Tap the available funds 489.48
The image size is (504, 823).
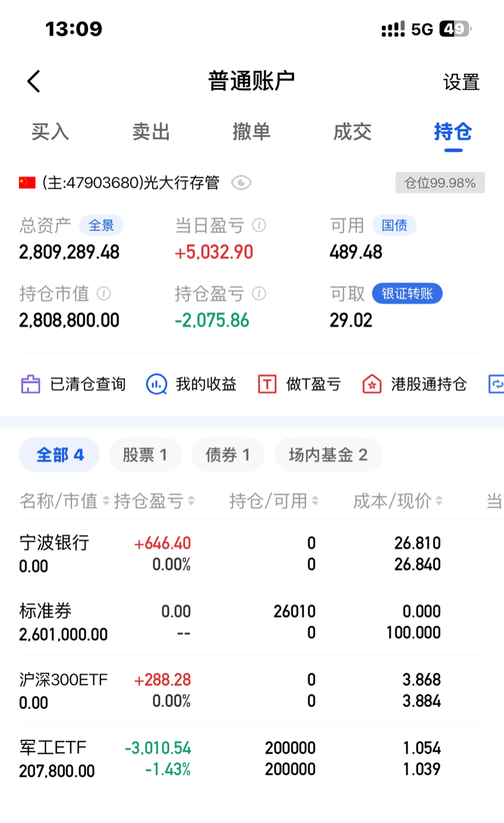click(x=356, y=252)
